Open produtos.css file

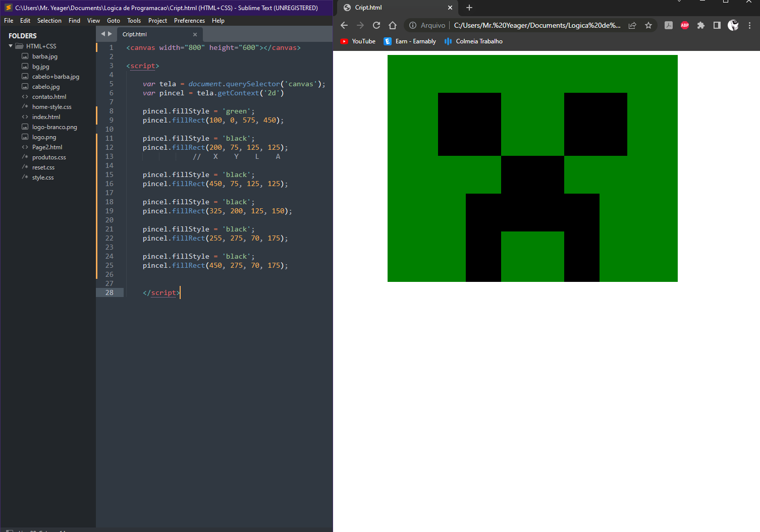click(49, 157)
